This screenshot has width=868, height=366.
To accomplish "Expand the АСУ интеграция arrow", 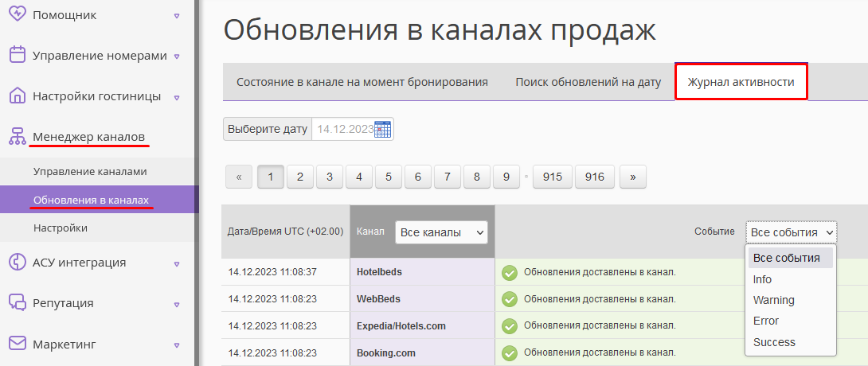I will coord(177,263).
